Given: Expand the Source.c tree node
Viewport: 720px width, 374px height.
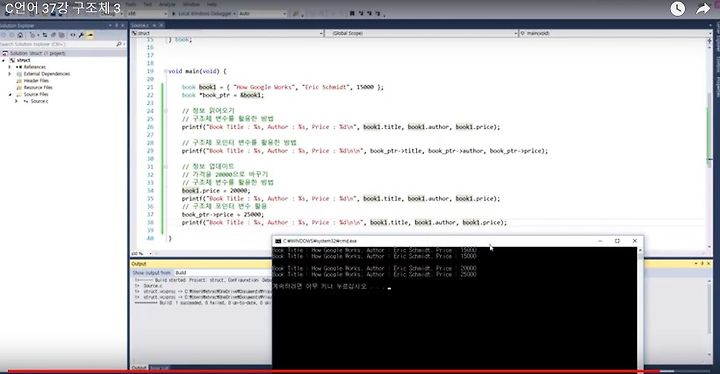Looking at the screenshot, I should 17,101.
